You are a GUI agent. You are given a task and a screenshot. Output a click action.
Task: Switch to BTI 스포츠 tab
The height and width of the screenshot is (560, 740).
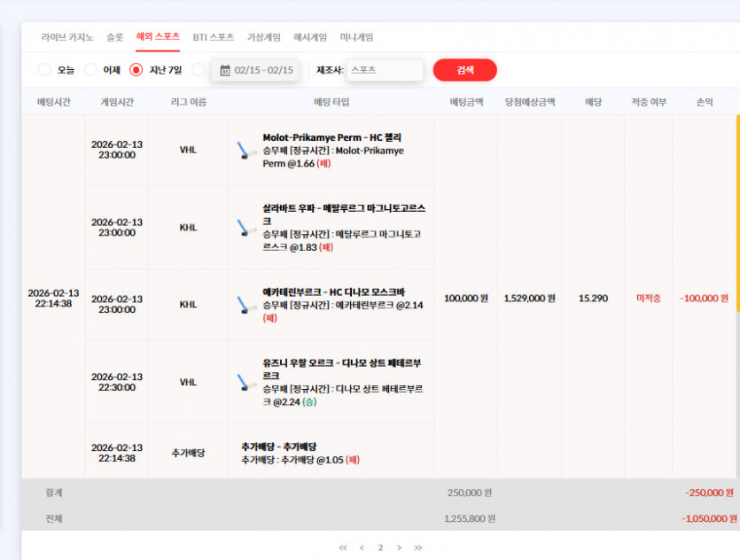pyautogui.click(x=214, y=37)
